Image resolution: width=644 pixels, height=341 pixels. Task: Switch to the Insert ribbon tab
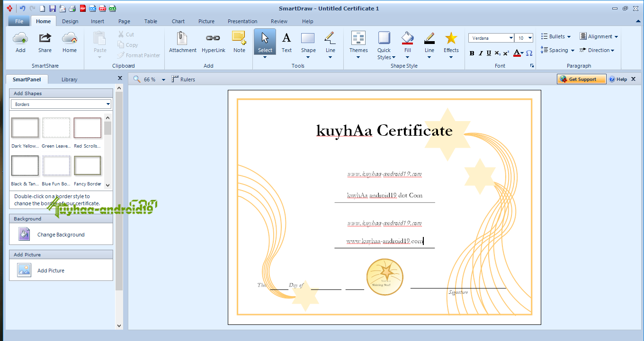[98, 21]
